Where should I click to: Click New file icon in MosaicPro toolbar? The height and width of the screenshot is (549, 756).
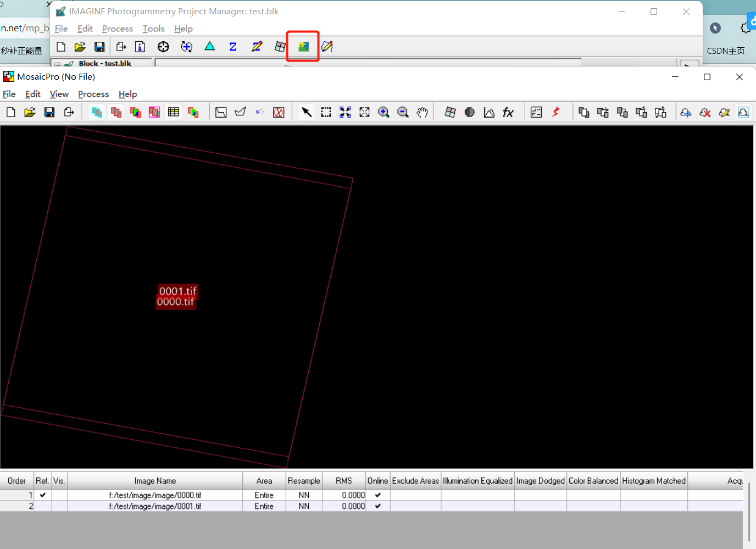point(11,112)
